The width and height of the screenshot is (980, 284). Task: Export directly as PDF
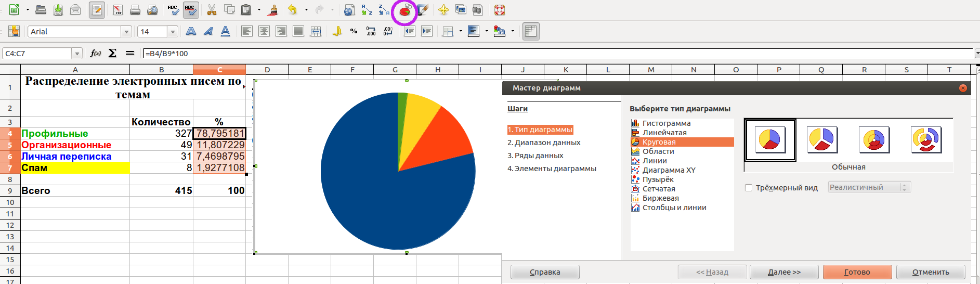point(118,10)
